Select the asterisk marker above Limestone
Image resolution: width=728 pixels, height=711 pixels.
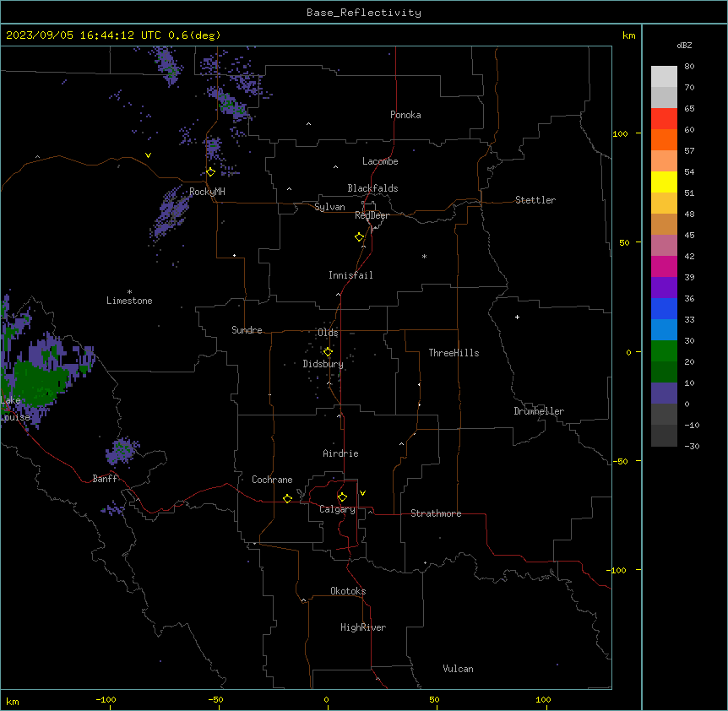click(129, 292)
